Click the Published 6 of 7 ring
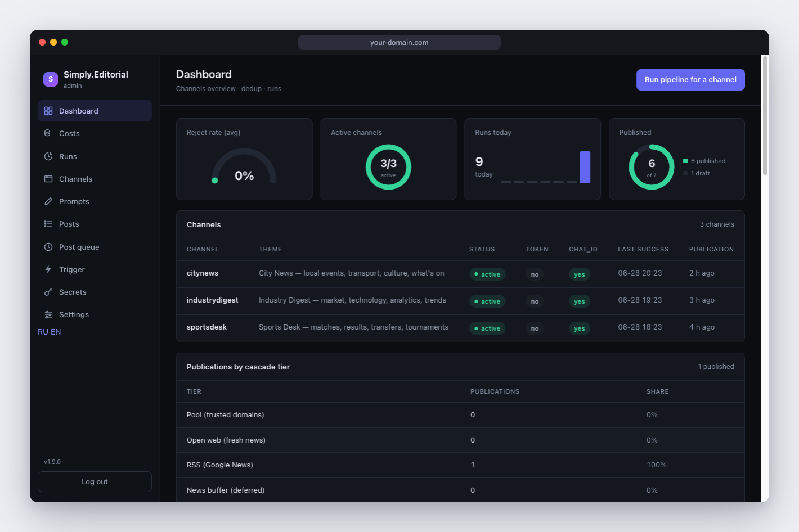The height and width of the screenshot is (532, 799). point(652,167)
